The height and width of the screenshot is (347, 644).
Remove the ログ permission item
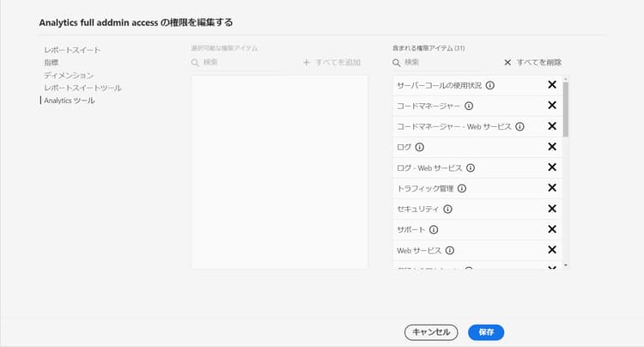(x=552, y=147)
